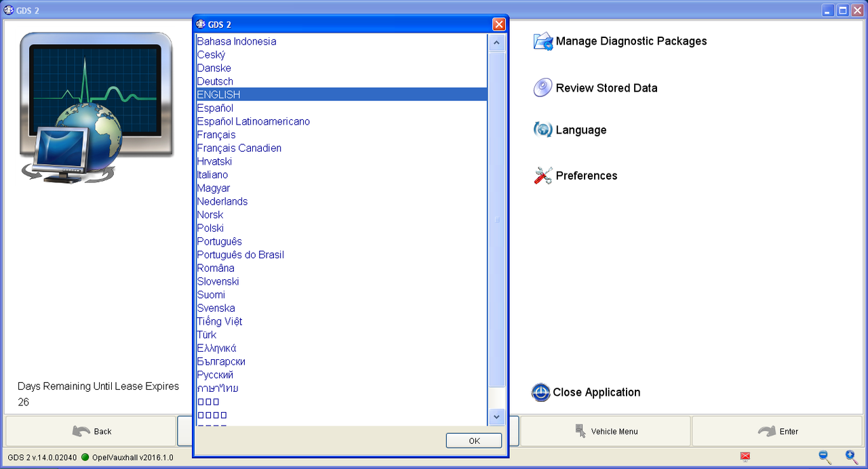Open the Preferences label
868x469 pixels.
pyautogui.click(x=587, y=176)
